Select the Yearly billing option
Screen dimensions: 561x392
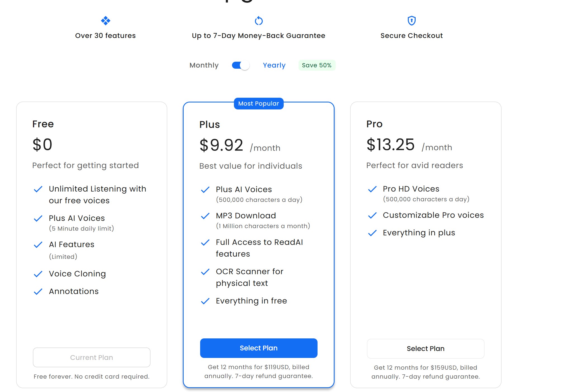(x=274, y=65)
